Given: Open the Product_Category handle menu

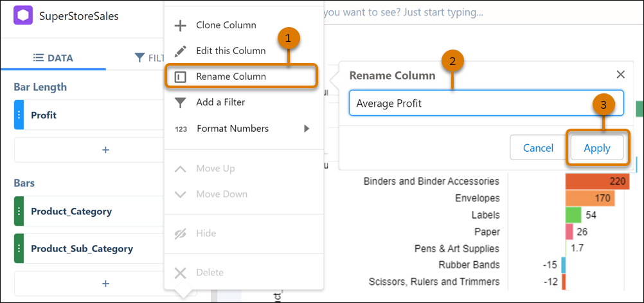Looking at the screenshot, I should tap(19, 211).
